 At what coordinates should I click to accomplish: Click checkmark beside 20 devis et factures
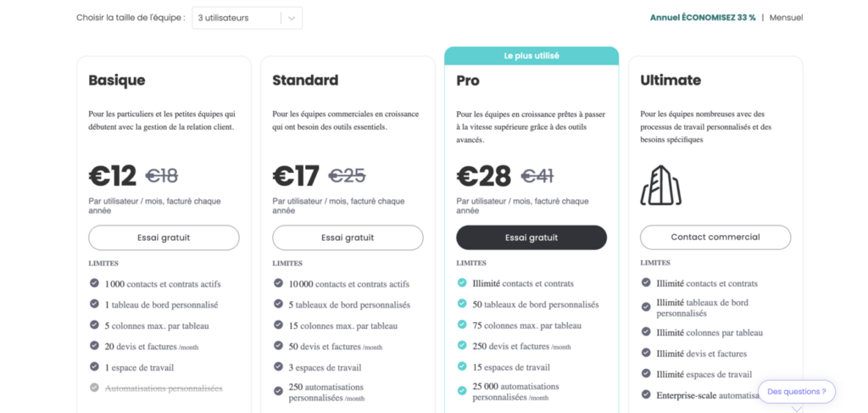[x=94, y=346]
